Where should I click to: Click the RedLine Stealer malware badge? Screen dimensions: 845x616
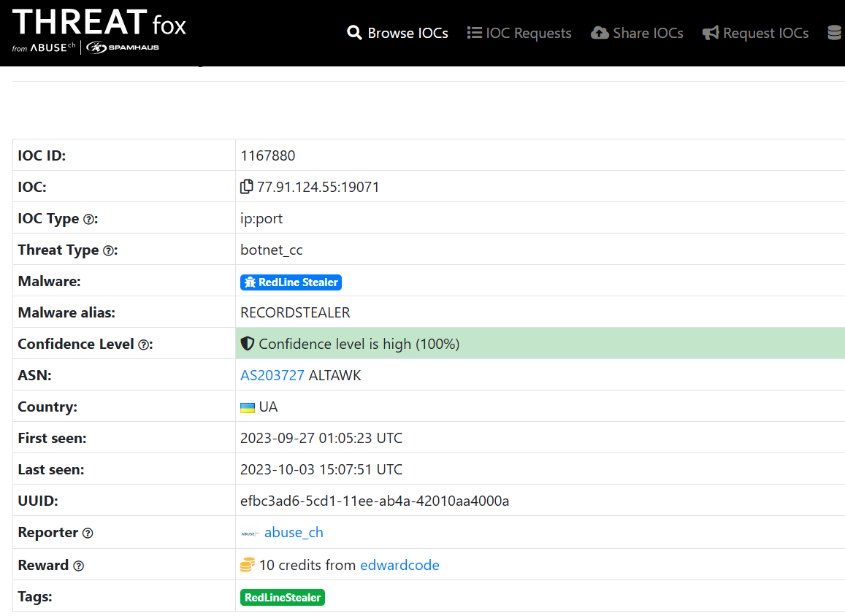point(291,282)
